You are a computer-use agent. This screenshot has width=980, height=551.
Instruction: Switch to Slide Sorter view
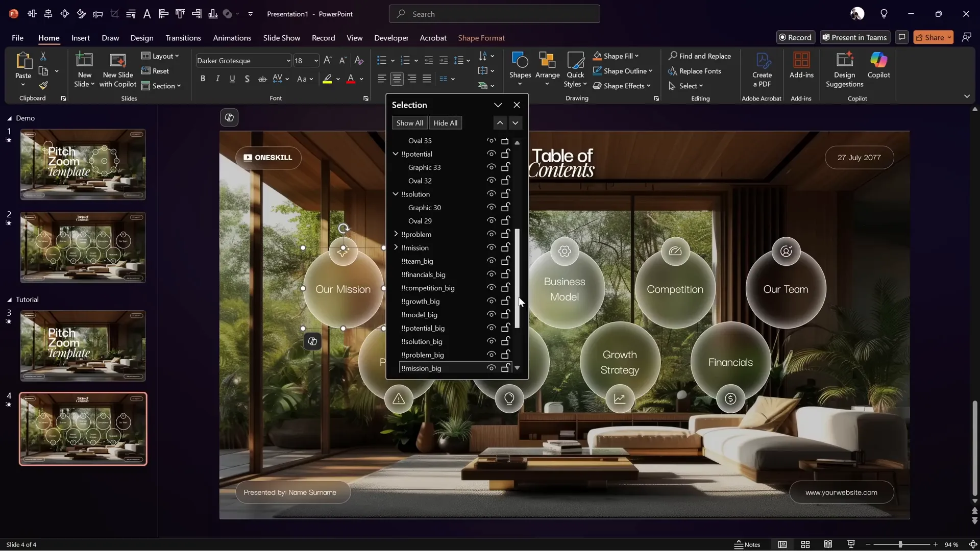(x=805, y=544)
